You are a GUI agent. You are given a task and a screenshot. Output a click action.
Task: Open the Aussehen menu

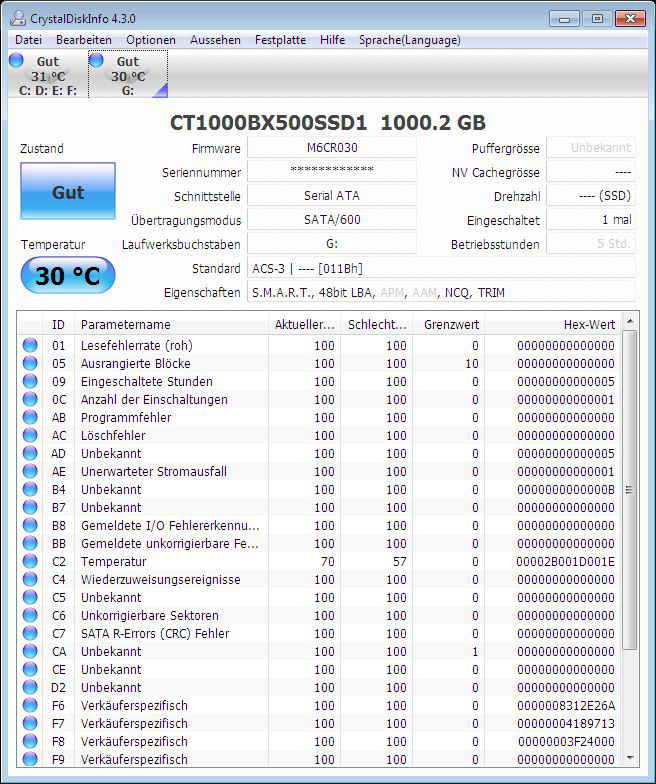215,40
